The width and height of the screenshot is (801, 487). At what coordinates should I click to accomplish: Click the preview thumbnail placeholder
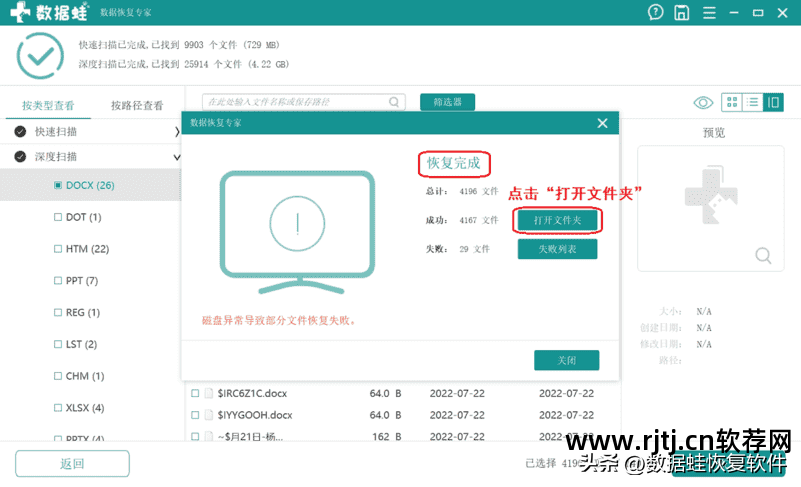(711, 208)
